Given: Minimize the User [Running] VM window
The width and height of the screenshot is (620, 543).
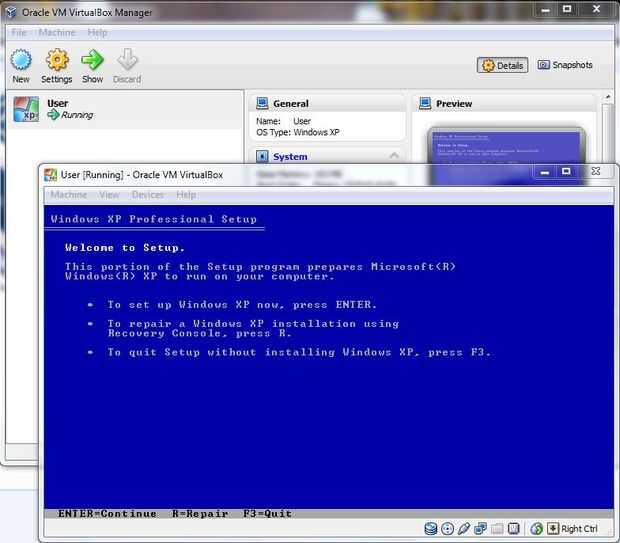Looking at the screenshot, I should [x=544, y=172].
